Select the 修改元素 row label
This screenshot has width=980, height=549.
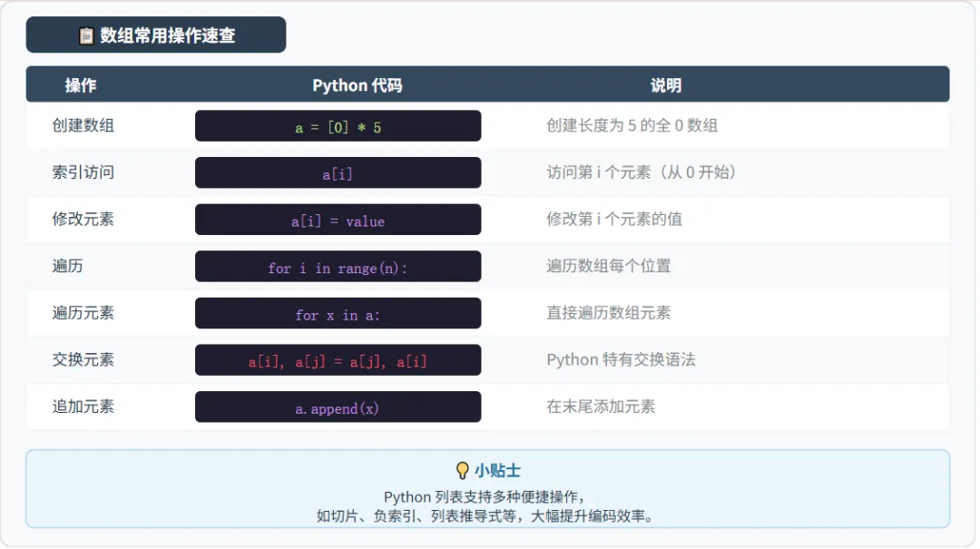83,219
